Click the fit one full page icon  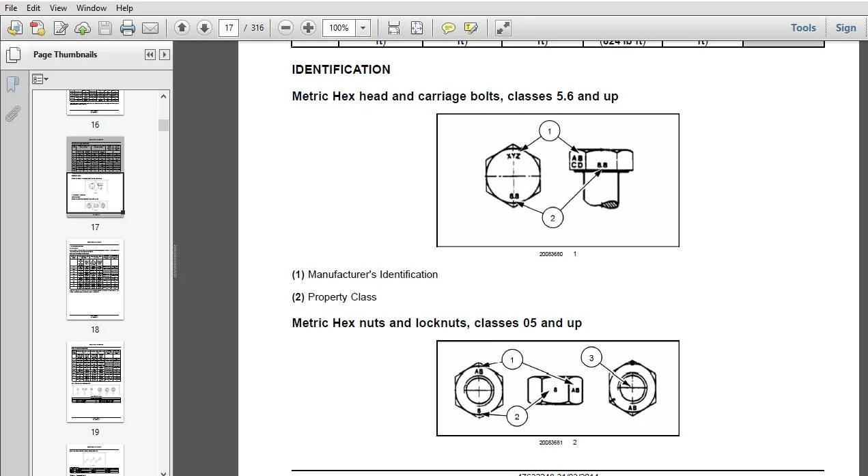point(417,28)
